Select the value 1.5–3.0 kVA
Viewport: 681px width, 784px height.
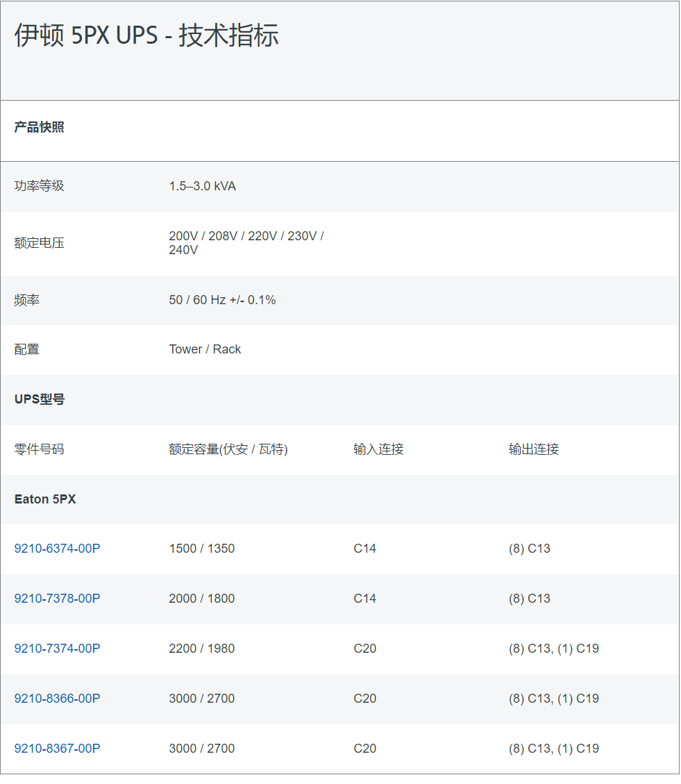pyautogui.click(x=203, y=186)
